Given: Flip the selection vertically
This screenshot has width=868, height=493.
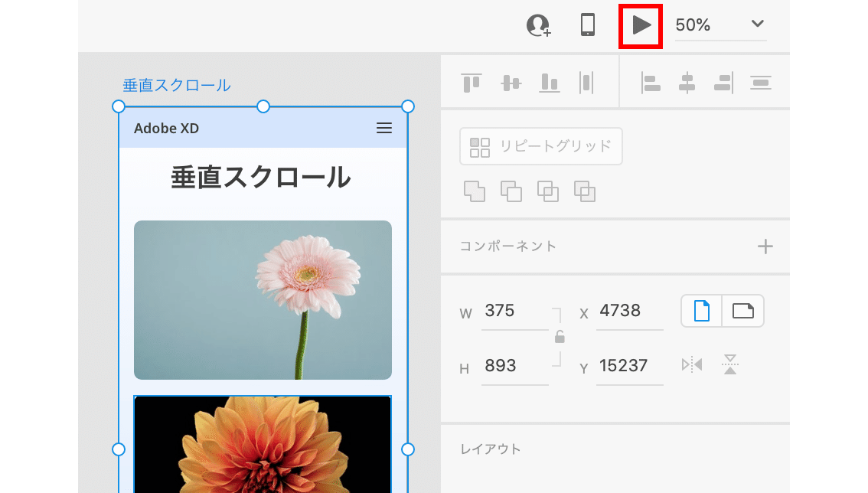Looking at the screenshot, I should click(730, 364).
